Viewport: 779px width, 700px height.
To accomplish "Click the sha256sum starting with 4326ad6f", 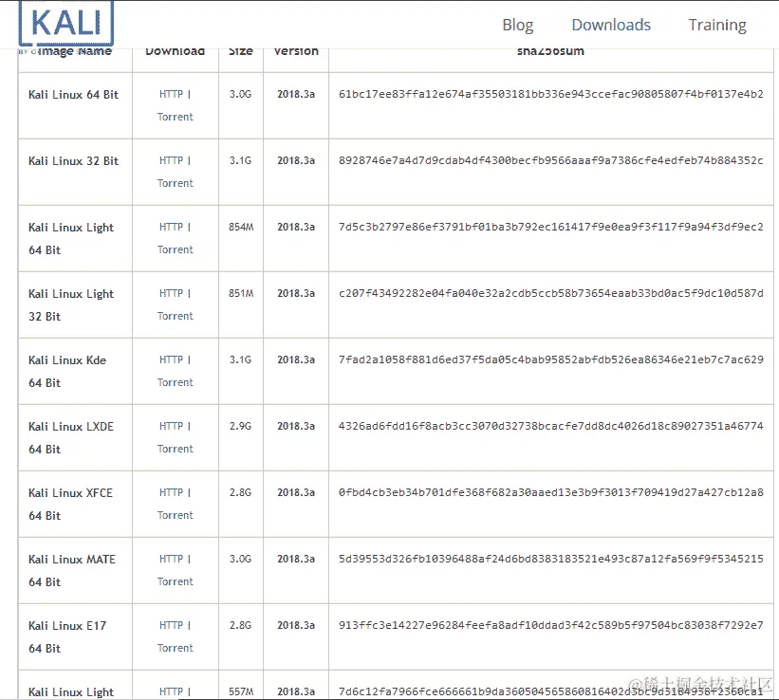I will 551,426.
